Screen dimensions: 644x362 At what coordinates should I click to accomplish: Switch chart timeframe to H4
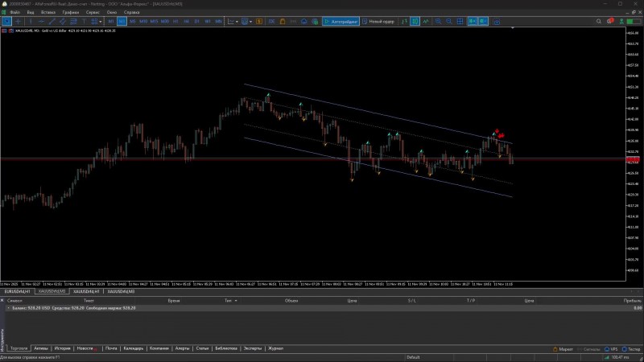[186, 22]
